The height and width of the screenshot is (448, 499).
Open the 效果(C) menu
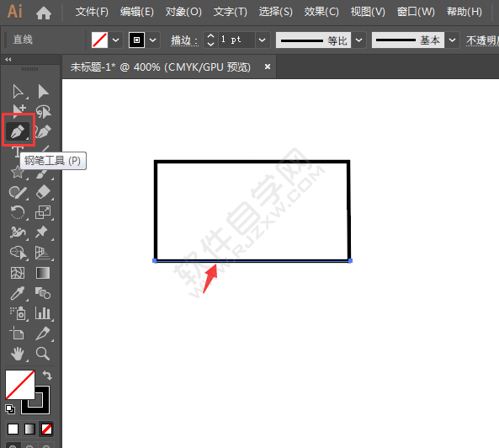[321, 12]
